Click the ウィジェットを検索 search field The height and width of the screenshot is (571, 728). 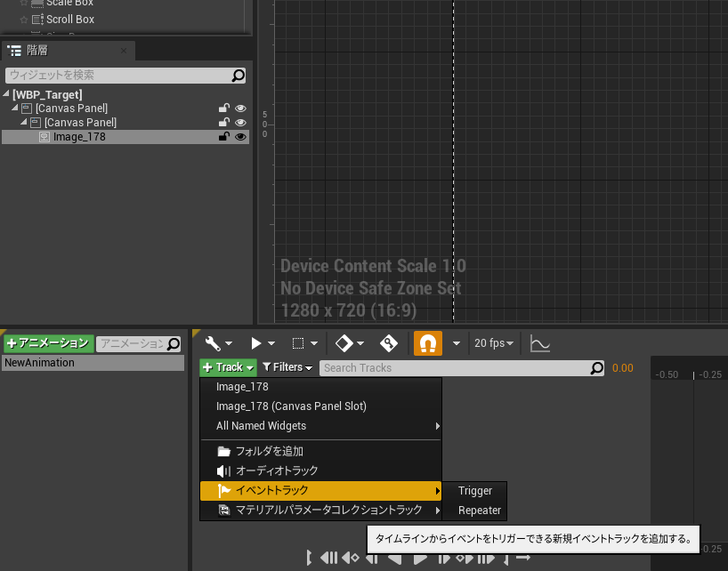tap(125, 76)
